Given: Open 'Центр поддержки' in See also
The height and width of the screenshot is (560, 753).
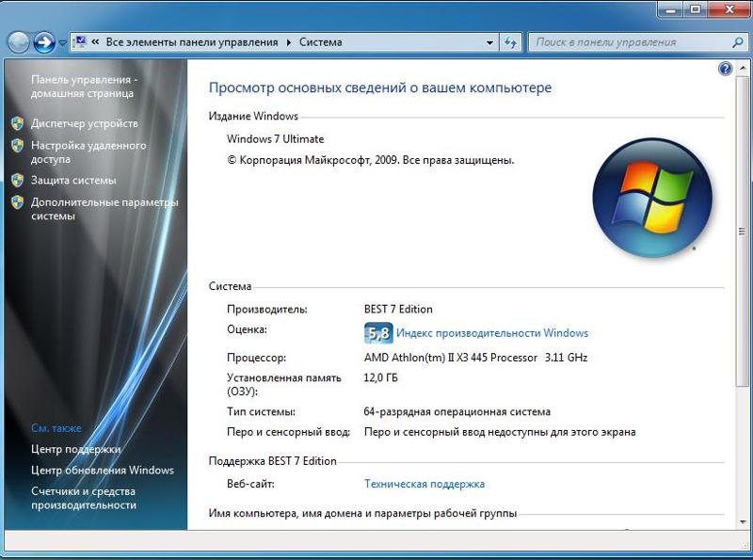Looking at the screenshot, I should tap(76, 449).
